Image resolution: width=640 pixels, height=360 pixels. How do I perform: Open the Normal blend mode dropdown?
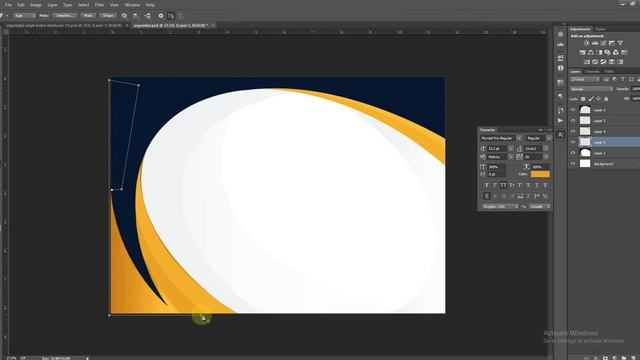[x=591, y=89]
